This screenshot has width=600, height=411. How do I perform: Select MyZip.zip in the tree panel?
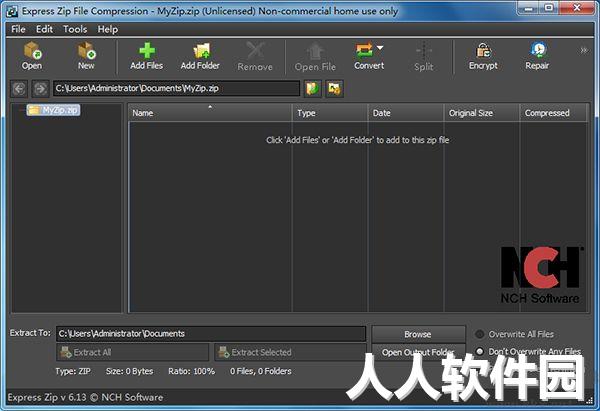coord(54,110)
